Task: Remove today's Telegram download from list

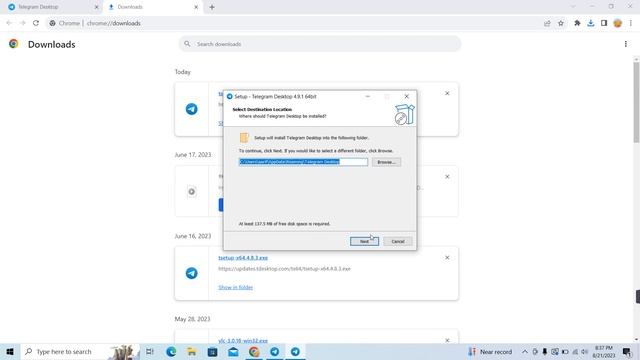Action: tap(447, 93)
